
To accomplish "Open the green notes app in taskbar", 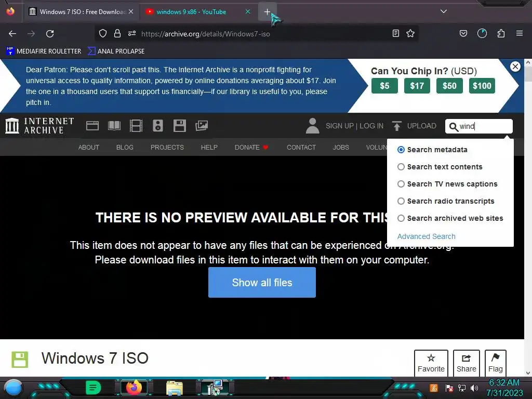I will (x=94, y=388).
